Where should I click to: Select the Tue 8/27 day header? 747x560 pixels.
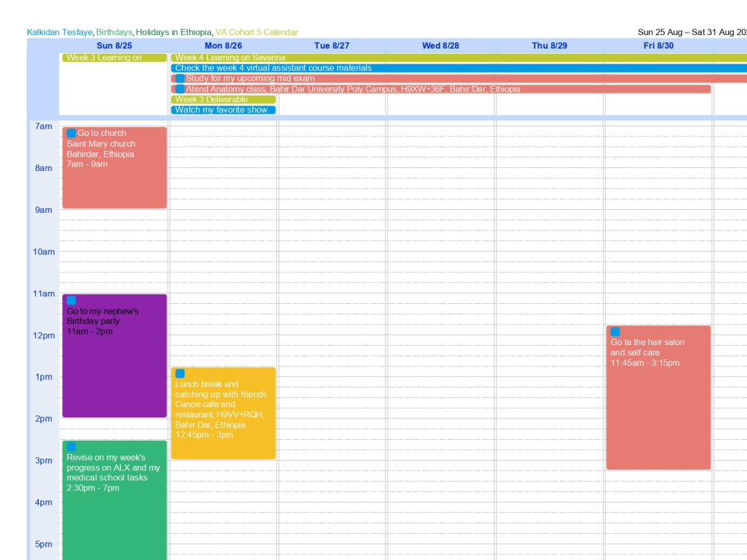(x=332, y=46)
